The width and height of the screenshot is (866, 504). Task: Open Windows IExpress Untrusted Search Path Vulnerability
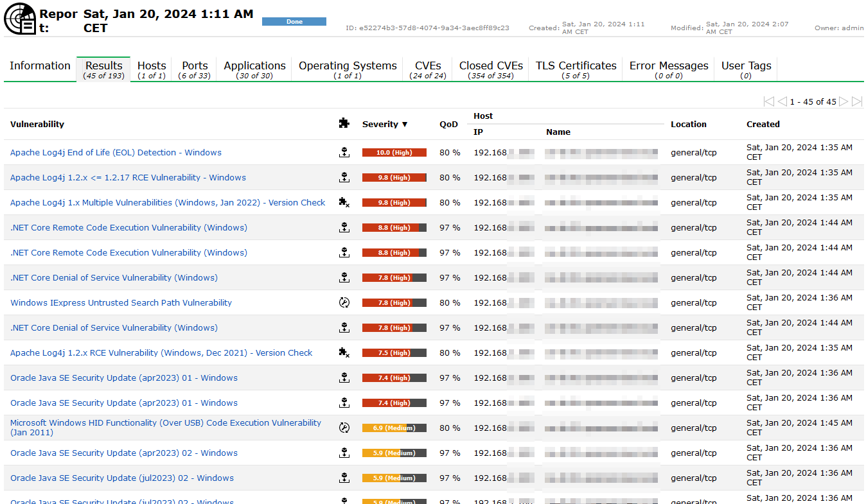pos(121,302)
